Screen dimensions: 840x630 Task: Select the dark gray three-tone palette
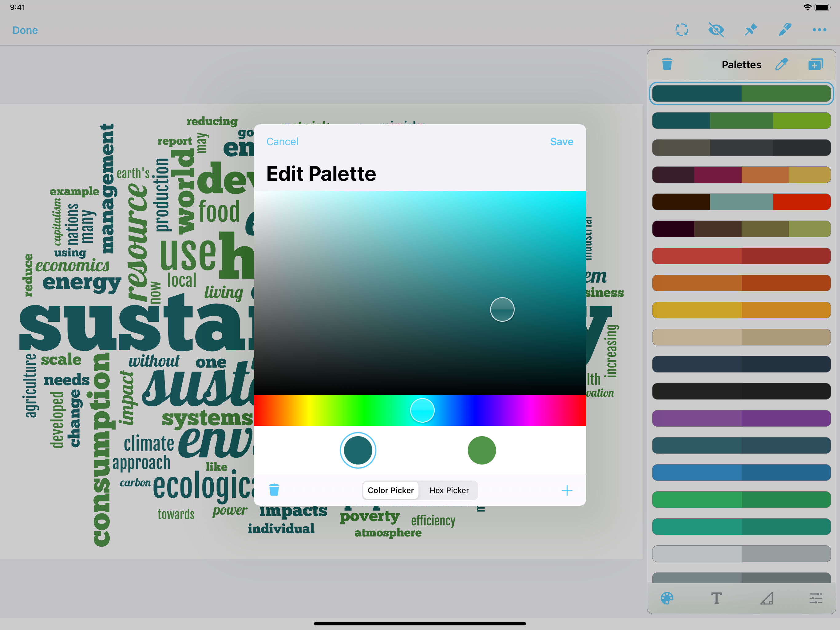click(x=741, y=147)
